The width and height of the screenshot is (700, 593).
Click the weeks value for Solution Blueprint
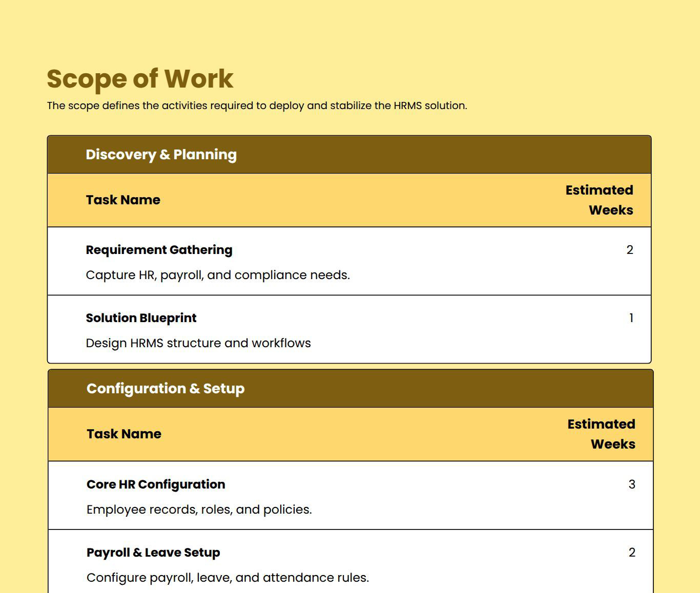coord(631,318)
